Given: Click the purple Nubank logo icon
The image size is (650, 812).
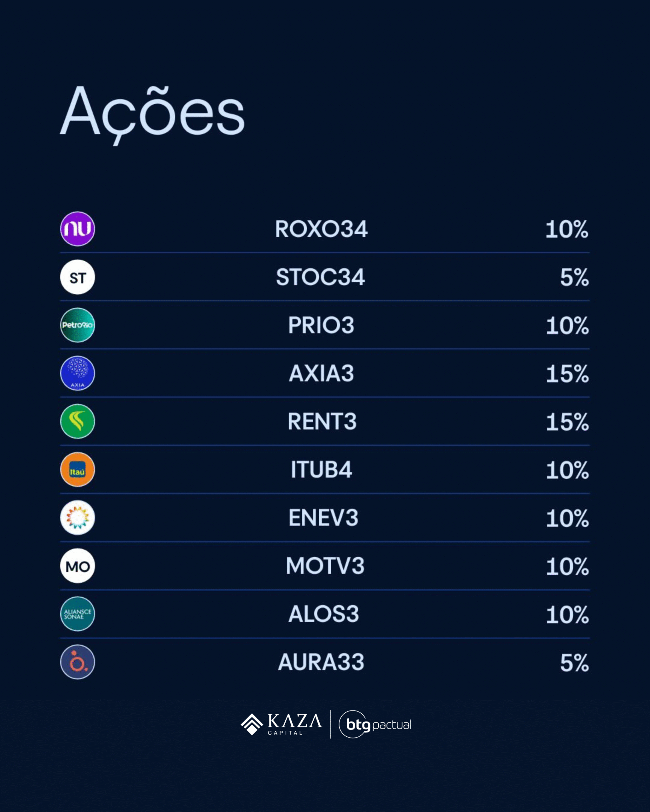Looking at the screenshot, I should coord(78,229).
